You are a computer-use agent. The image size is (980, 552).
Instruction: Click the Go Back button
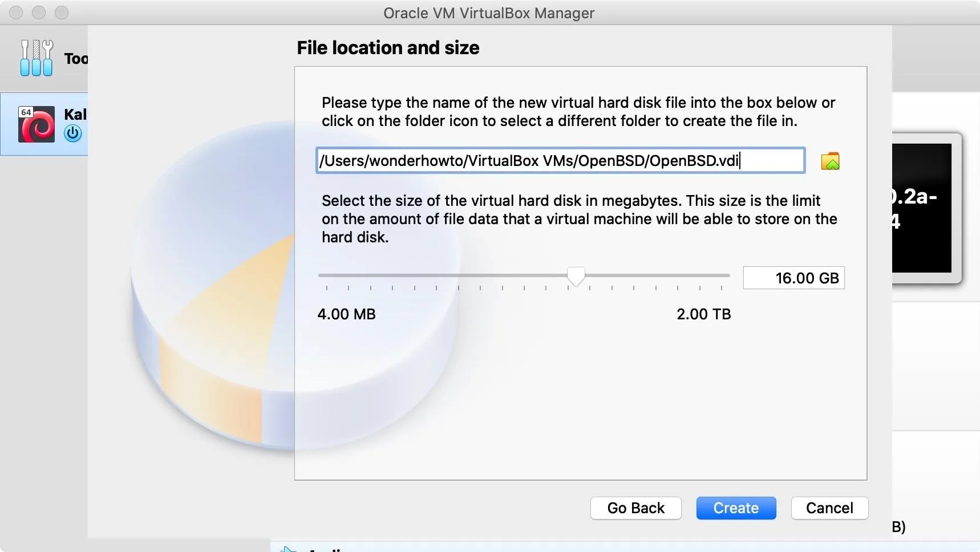click(x=636, y=508)
